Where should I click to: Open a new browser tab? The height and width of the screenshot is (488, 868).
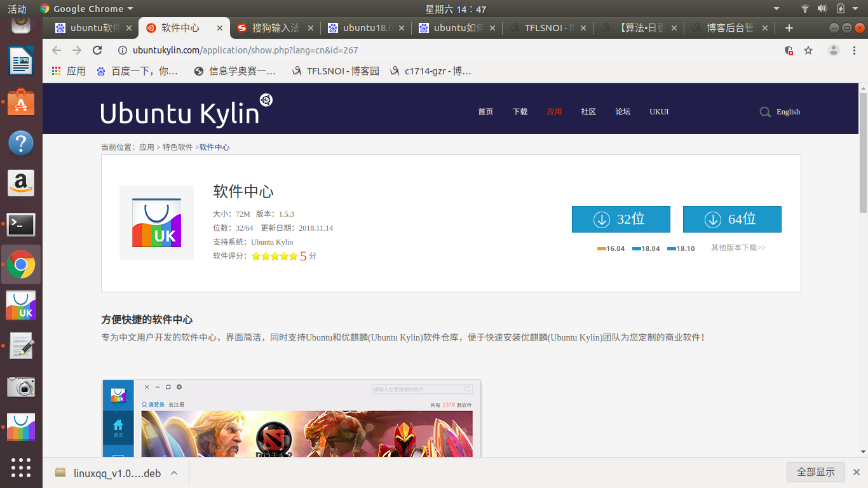coord(789,28)
